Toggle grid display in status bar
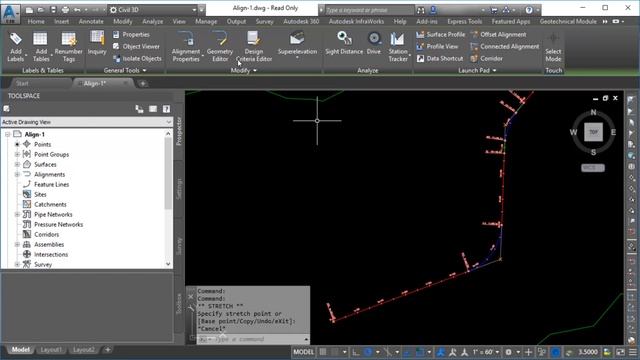Image resolution: width=640 pixels, height=360 pixels. pos(323,352)
